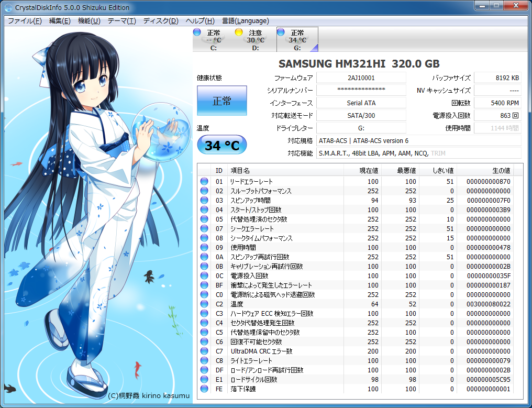Click status orb for 03 スピンアップ時間
Screen dimensions: 532x408
[x=204, y=200]
